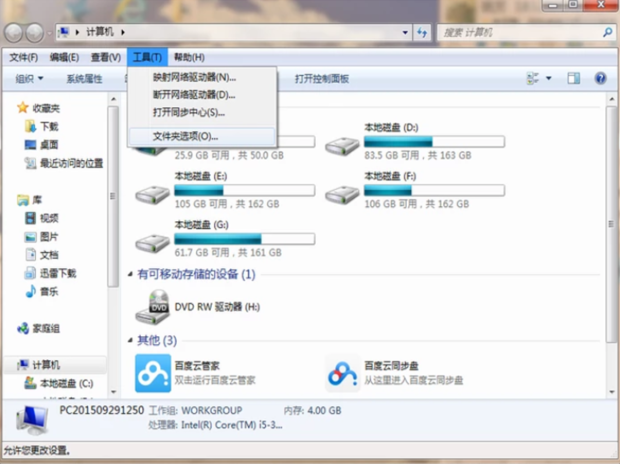Open the 百度云同步盘 icon

(x=342, y=373)
